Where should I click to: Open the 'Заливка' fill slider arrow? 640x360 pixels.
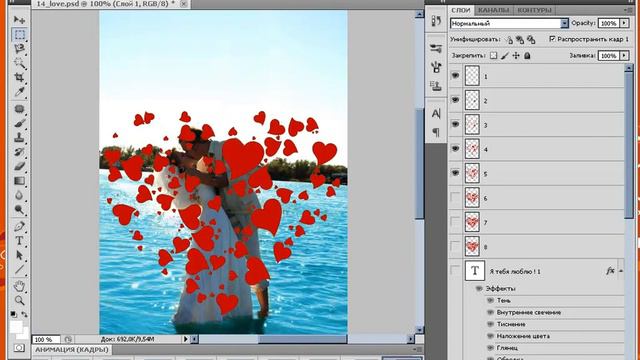[x=624, y=56]
